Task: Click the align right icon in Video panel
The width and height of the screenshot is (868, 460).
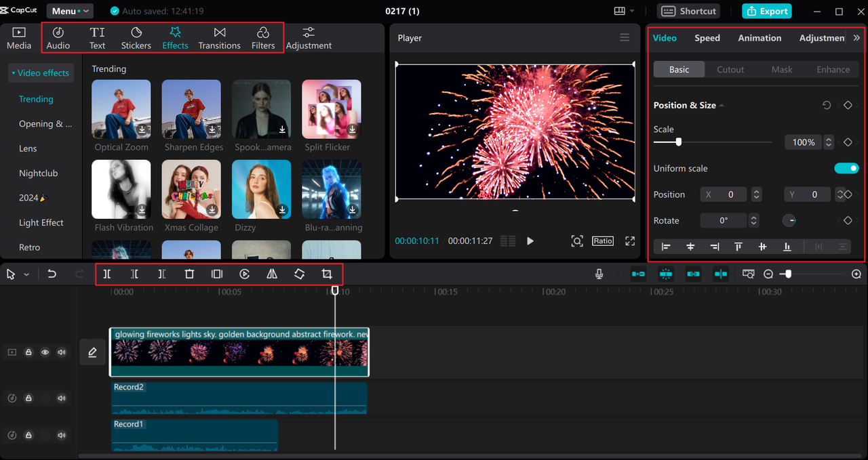Action: point(714,247)
